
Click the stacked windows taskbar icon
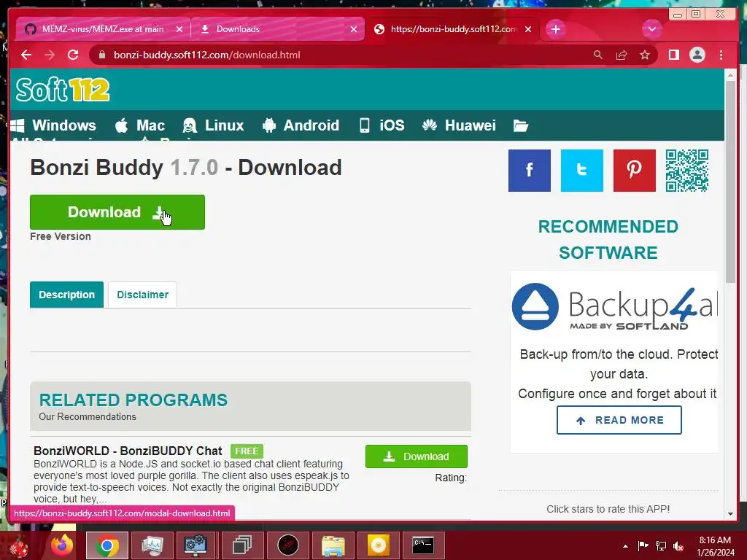[x=242, y=545]
